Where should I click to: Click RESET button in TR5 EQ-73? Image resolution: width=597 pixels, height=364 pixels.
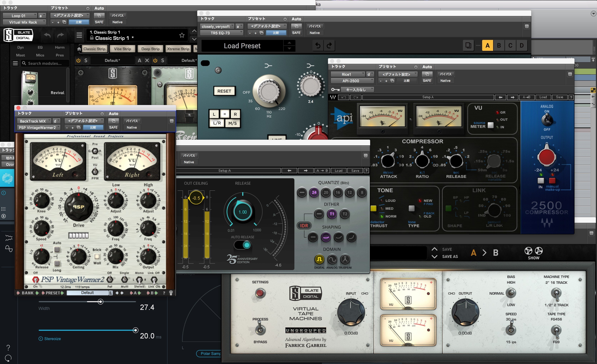[224, 91]
